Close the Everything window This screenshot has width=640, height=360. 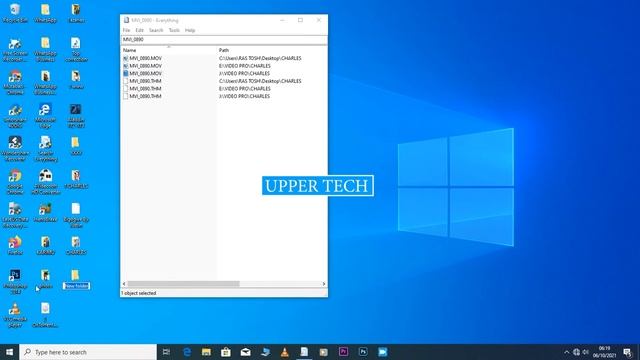click(319, 20)
